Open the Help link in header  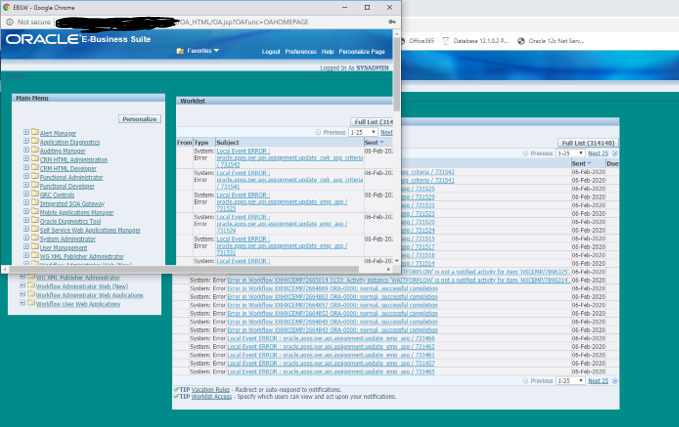coord(327,52)
